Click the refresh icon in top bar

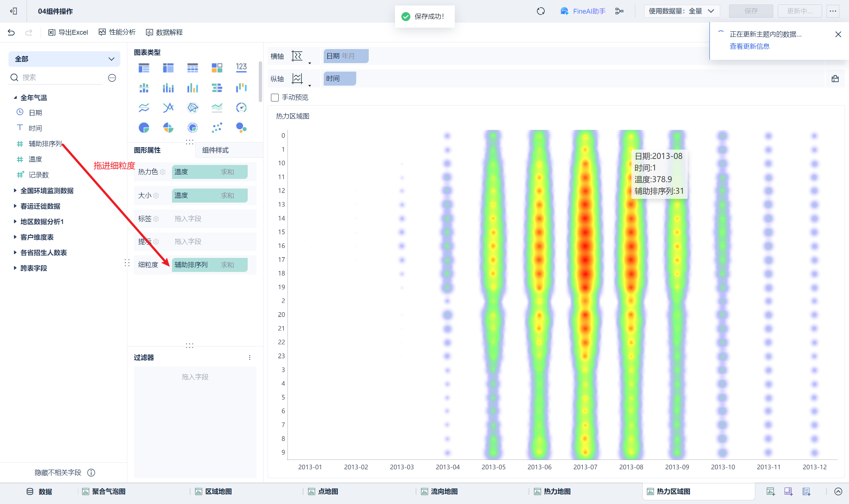tap(541, 11)
